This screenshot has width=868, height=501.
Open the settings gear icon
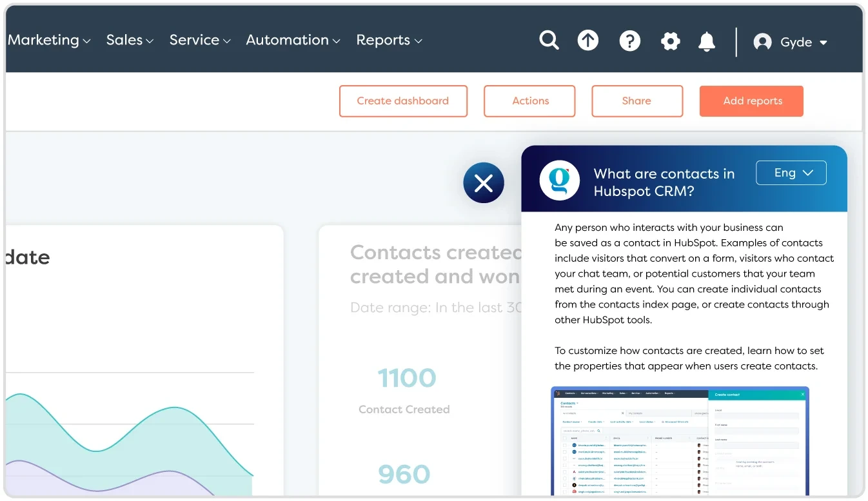(671, 40)
